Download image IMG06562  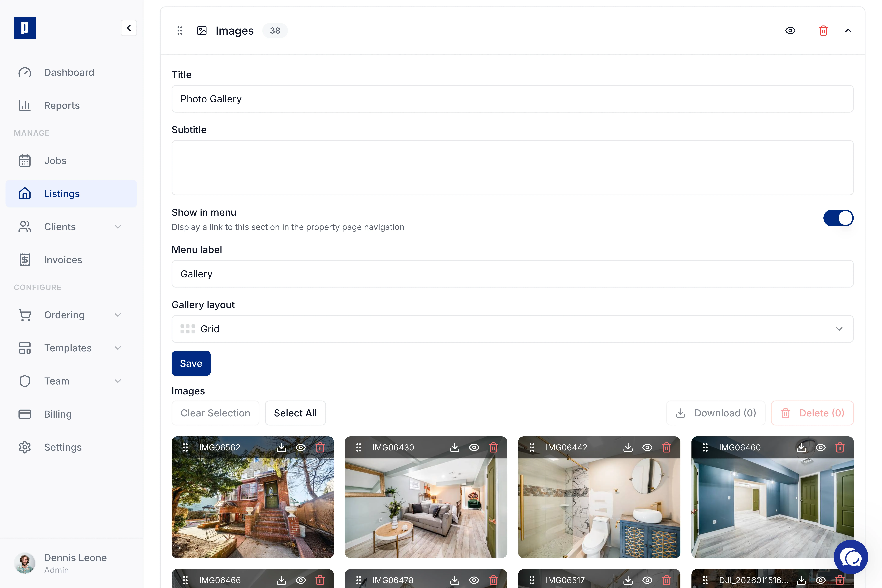click(281, 447)
